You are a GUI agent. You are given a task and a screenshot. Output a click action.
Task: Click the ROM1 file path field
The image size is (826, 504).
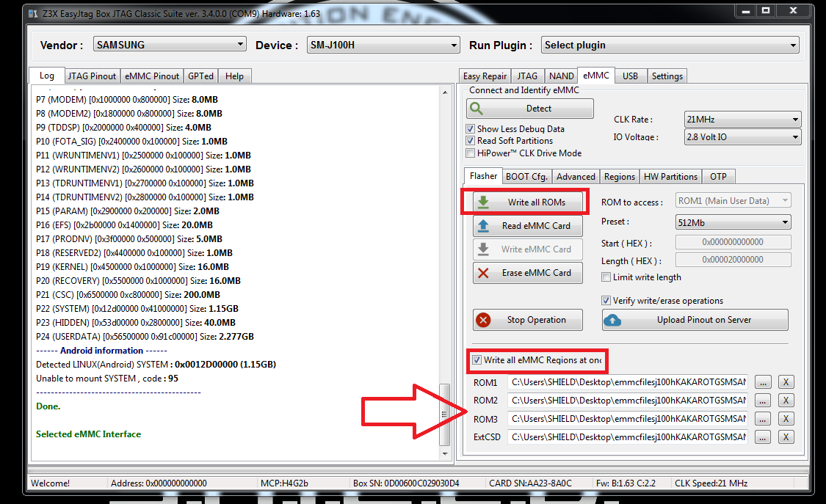tap(629, 382)
